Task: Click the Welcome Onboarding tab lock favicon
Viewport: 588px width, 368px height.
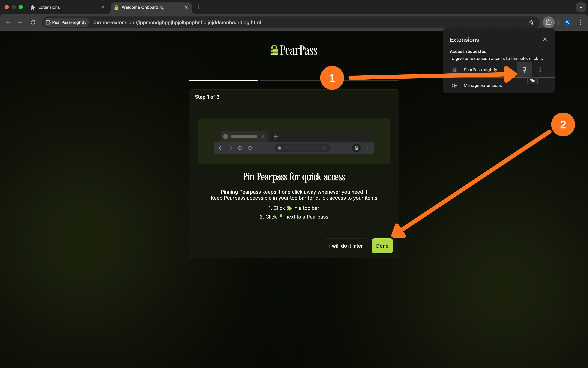Action: pos(116,7)
